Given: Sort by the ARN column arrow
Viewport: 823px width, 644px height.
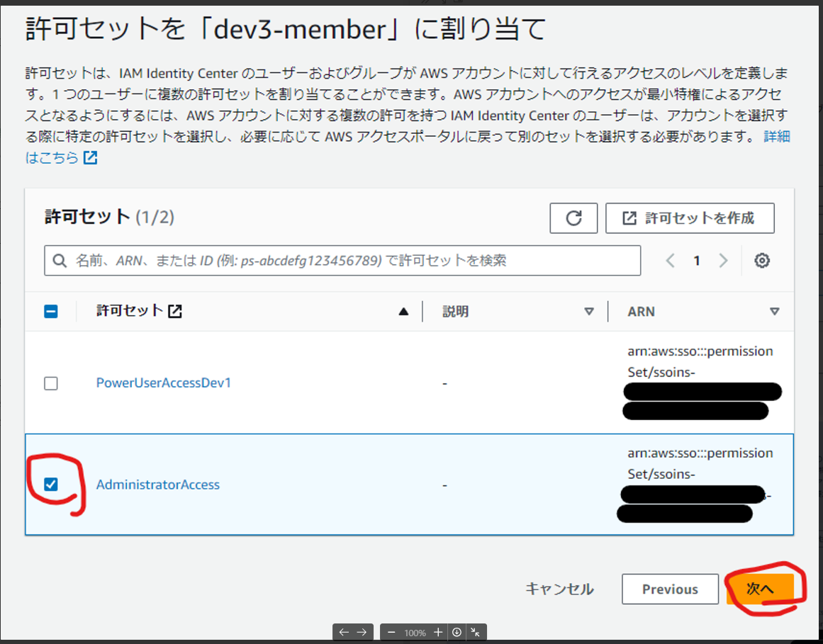Looking at the screenshot, I should [x=774, y=312].
